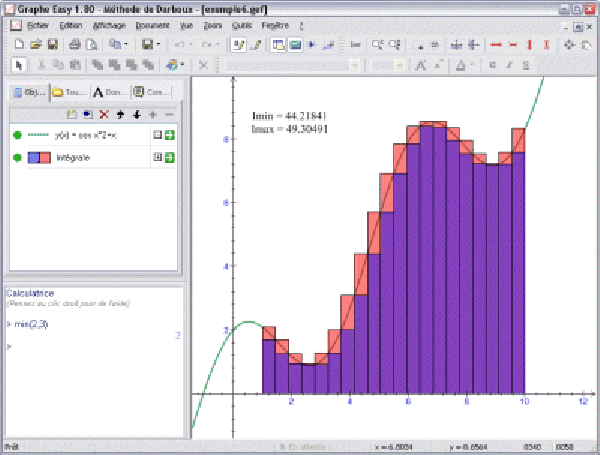Toggle visibility dot of Intégrale object

pyautogui.click(x=17, y=158)
